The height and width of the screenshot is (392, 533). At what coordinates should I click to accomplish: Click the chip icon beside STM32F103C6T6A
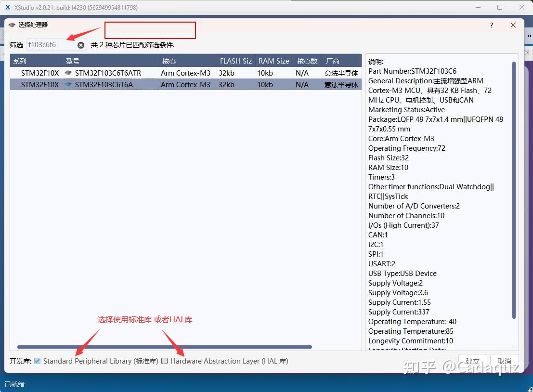(x=68, y=84)
